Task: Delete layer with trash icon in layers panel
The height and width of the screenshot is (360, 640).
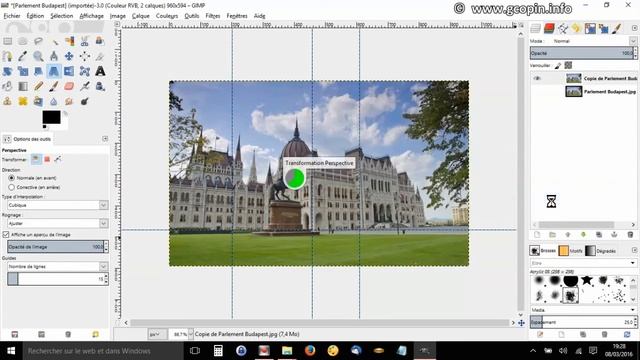Action: [630, 235]
